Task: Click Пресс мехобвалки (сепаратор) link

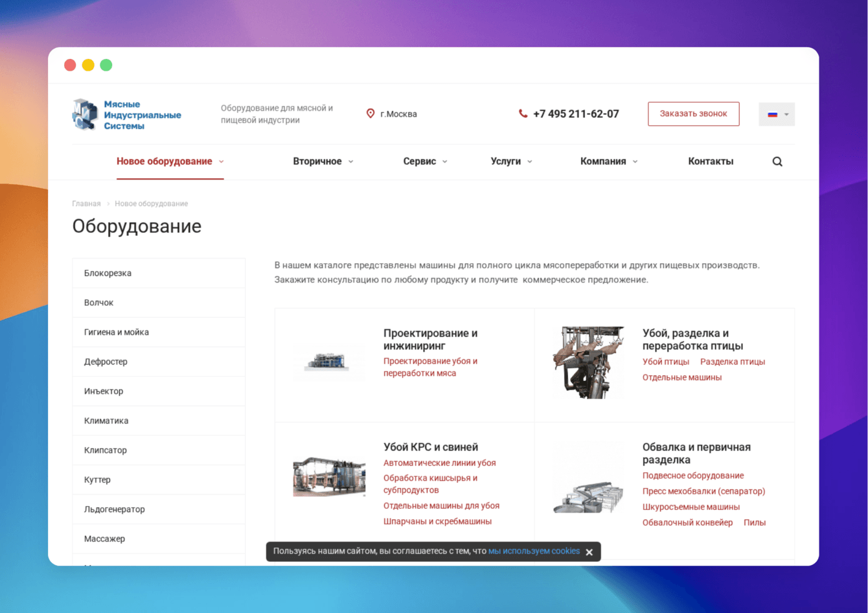Action: pos(704,491)
